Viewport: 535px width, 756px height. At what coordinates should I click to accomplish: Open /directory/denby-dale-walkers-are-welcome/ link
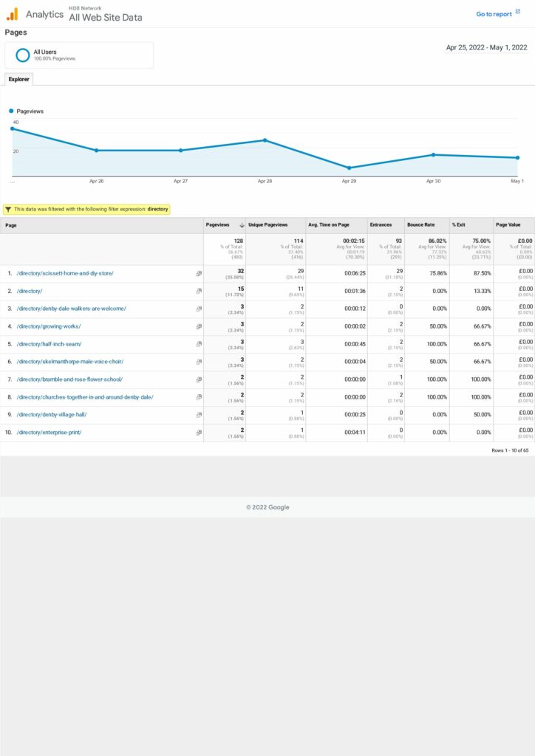tap(71, 309)
